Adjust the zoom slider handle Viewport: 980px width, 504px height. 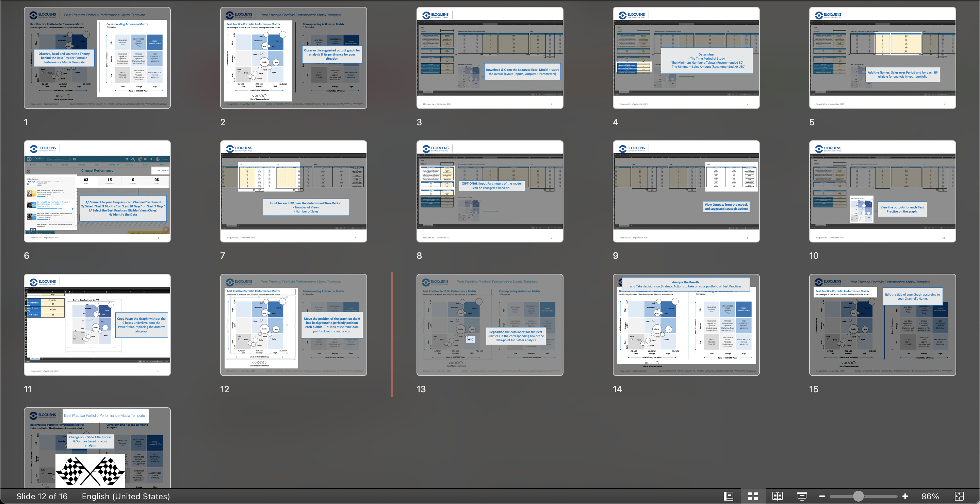coord(858,496)
